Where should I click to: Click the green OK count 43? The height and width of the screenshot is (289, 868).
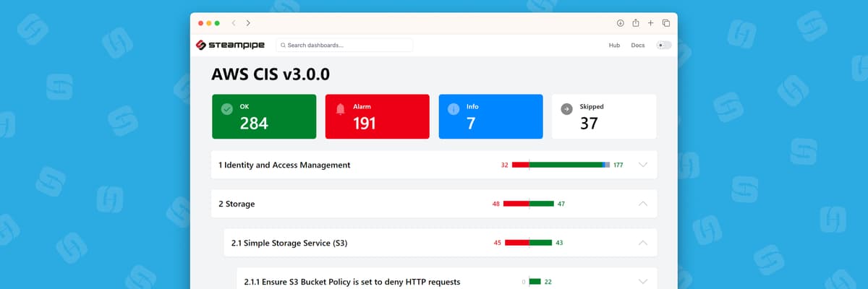559,243
